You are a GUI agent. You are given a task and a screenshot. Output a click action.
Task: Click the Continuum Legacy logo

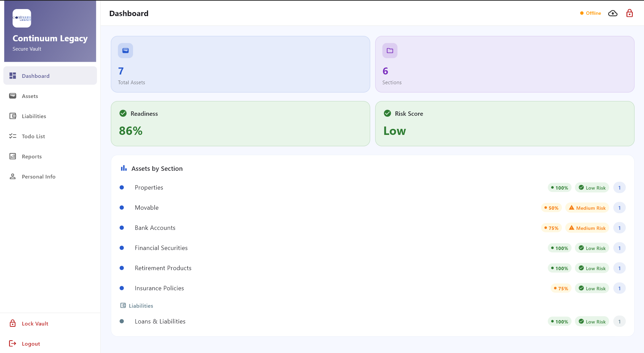click(x=22, y=18)
